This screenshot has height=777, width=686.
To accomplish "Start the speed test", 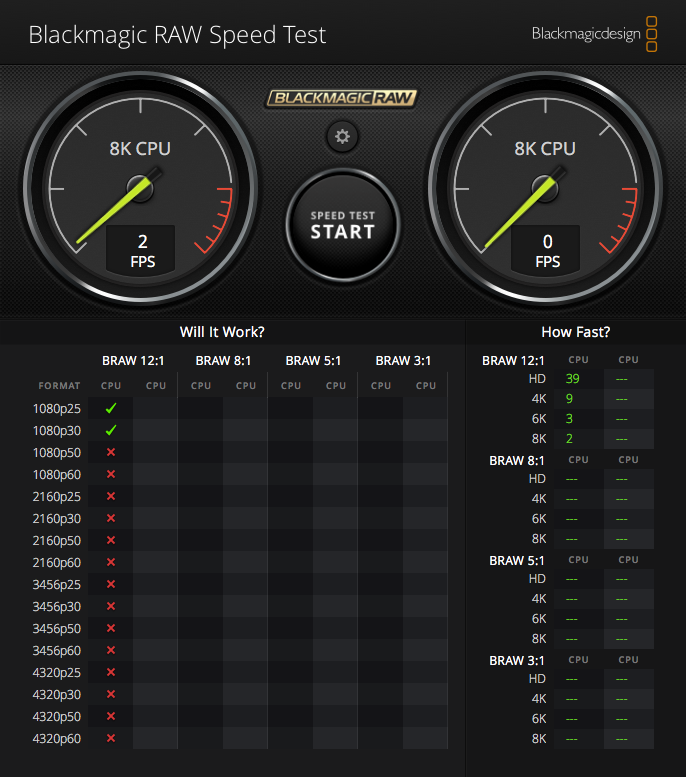I will [x=343, y=225].
